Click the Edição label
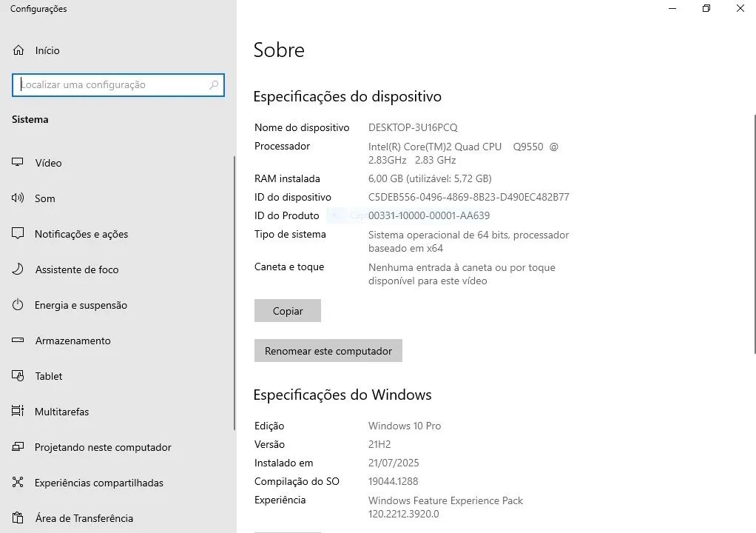 (x=269, y=426)
